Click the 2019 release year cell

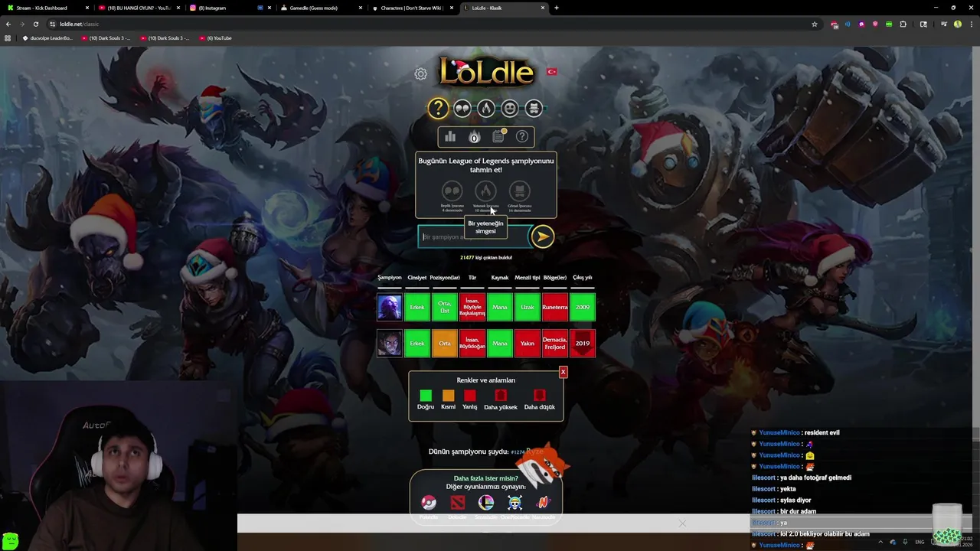[x=583, y=343]
